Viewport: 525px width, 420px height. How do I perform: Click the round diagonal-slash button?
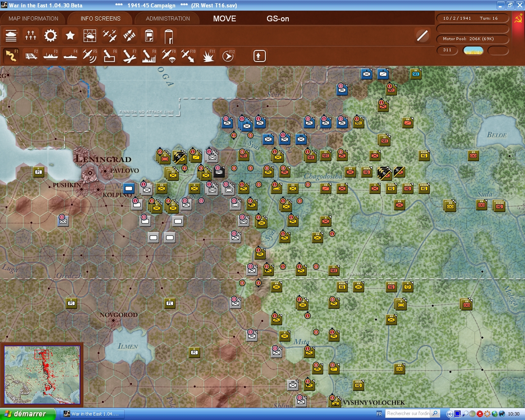(422, 36)
